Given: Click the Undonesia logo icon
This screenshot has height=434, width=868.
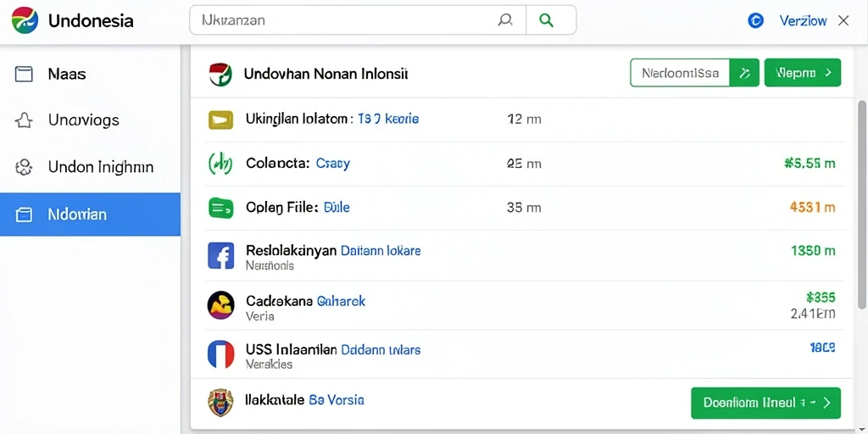Looking at the screenshot, I should click(25, 20).
